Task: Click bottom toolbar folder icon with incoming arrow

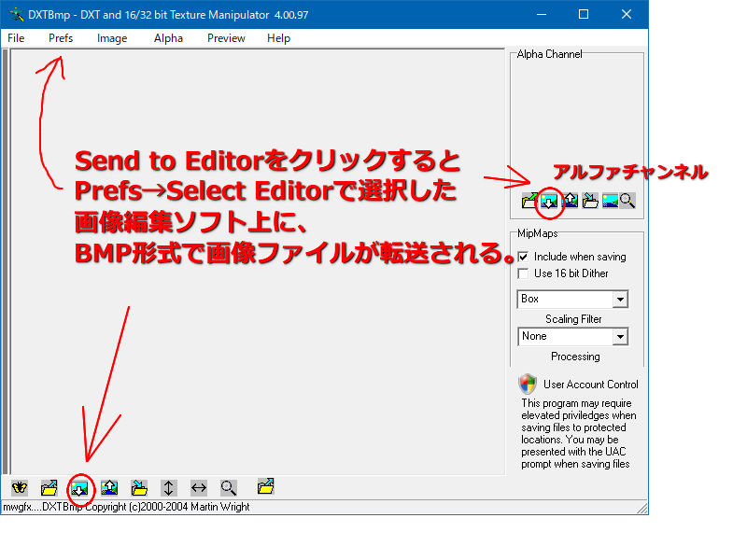Action: pos(139,487)
